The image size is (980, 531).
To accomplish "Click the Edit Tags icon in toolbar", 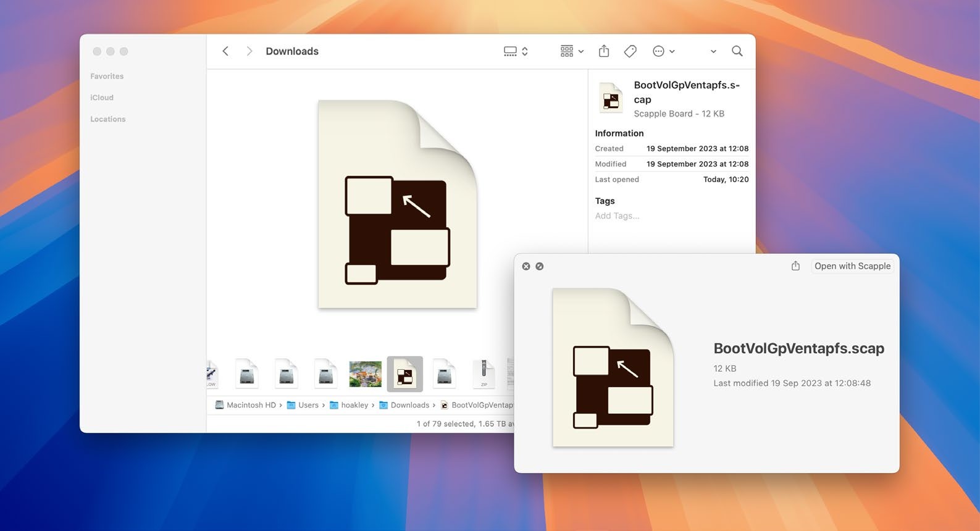I will [630, 51].
